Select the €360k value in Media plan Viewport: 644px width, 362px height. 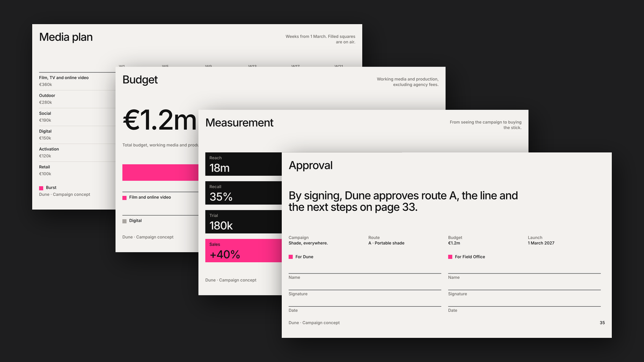46,85
